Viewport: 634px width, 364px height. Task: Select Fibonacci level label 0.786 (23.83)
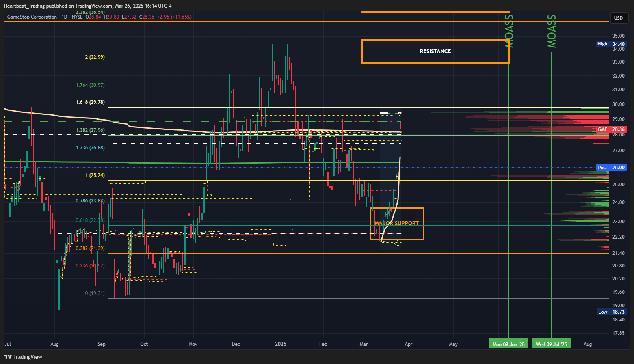(90, 200)
